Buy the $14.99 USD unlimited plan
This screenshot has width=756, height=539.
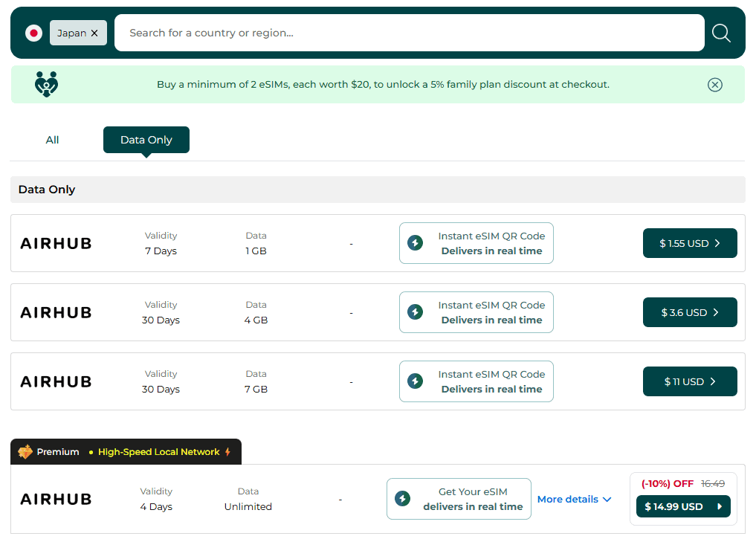click(683, 506)
